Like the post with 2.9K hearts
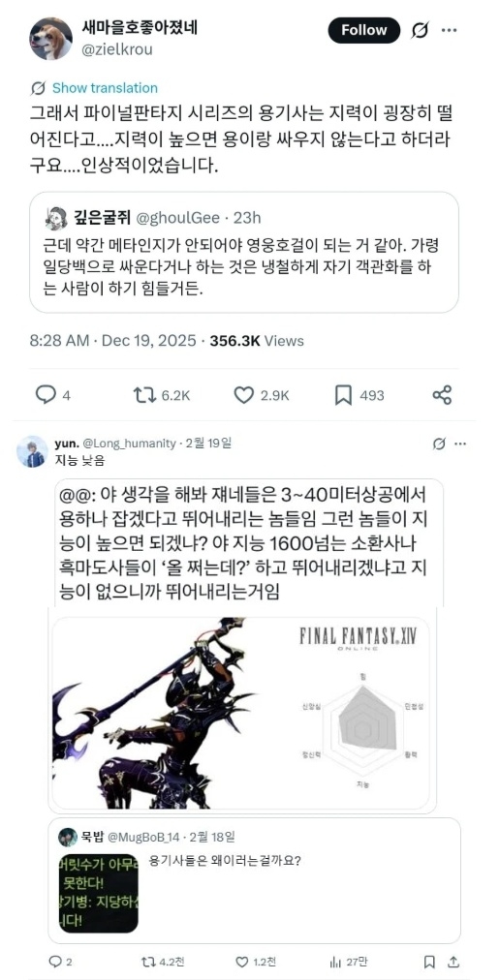This screenshot has height=980, width=500. (262, 396)
